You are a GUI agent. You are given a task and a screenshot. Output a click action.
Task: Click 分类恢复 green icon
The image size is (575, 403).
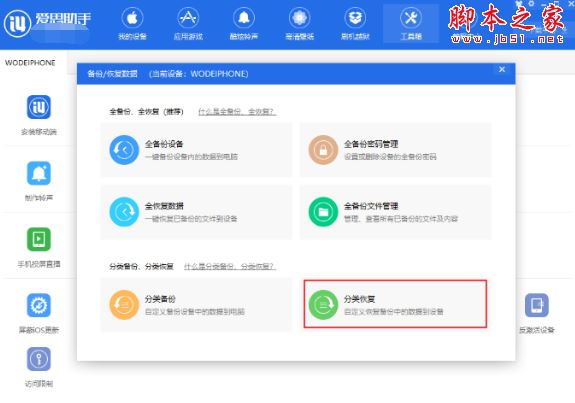(x=323, y=305)
